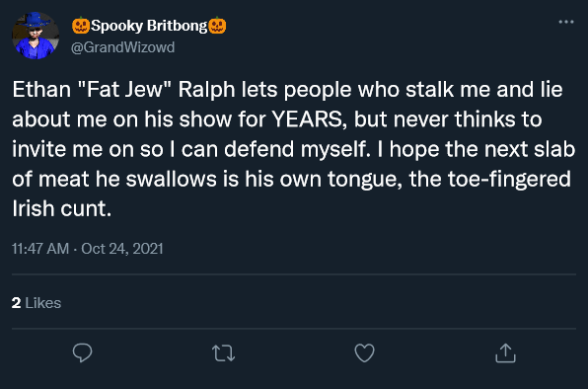Click the first line of tweet text
The width and height of the screenshot is (588, 389).
click(287, 90)
